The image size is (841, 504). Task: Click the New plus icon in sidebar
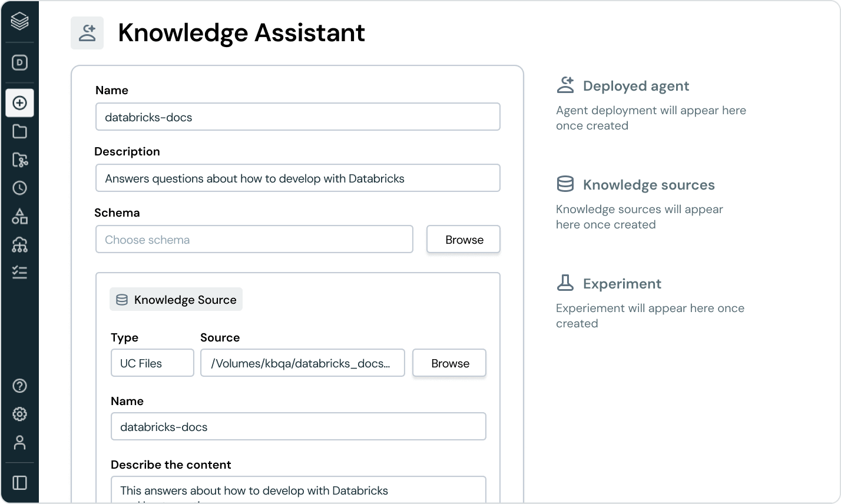[x=19, y=103]
